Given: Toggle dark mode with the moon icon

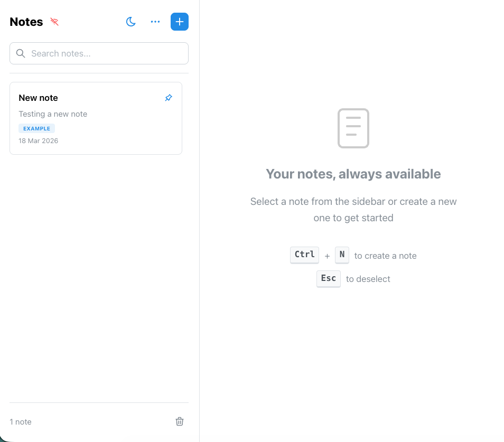Looking at the screenshot, I should tap(131, 22).
